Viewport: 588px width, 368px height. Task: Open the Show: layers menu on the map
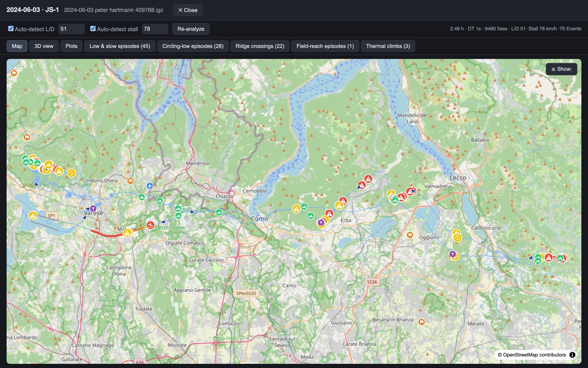click(x=561, y=69)
